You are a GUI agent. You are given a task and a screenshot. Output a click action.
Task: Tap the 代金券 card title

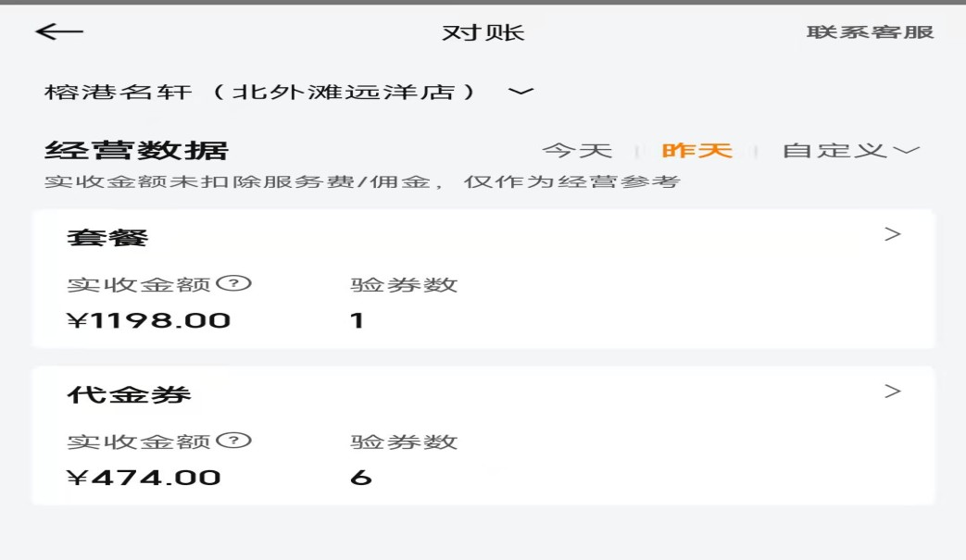[x=129, y=395]
